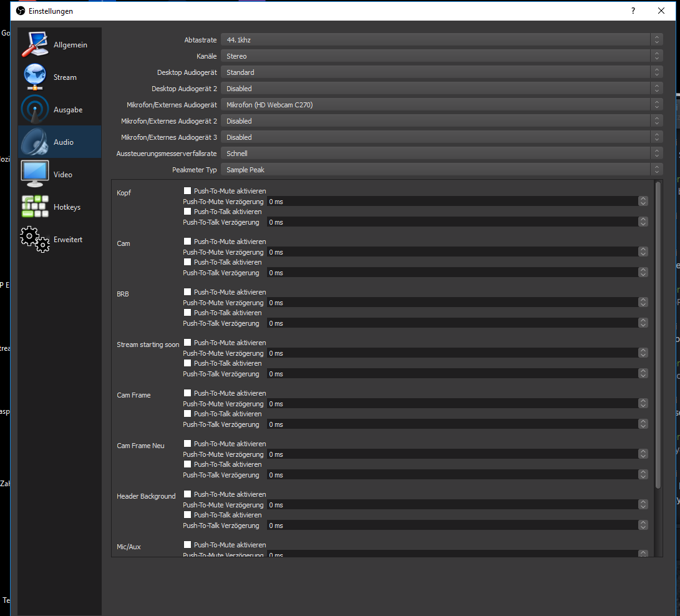Enable Push-To-Talk for Kopf

coord(187,211)
